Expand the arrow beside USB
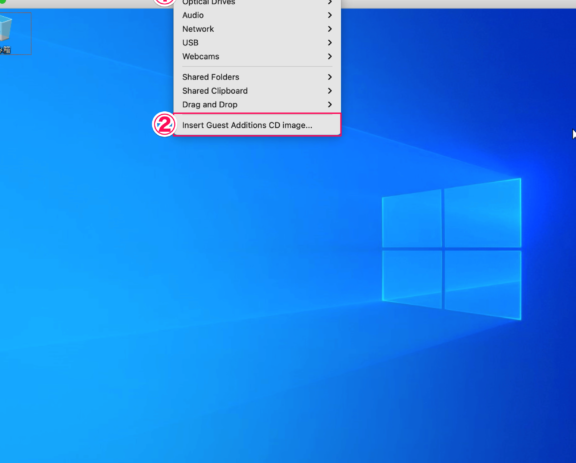576x463 pixels. pyautogui.click(x=330, y=43)
